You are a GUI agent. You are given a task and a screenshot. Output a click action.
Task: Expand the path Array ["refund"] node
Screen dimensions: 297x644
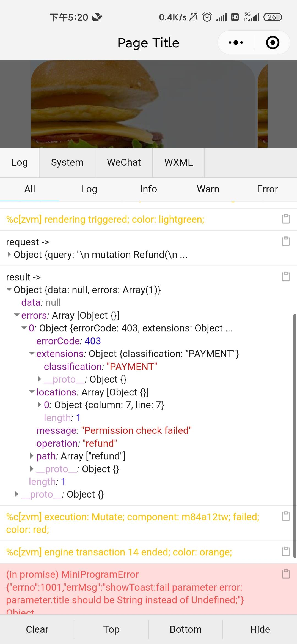(32, 456)
